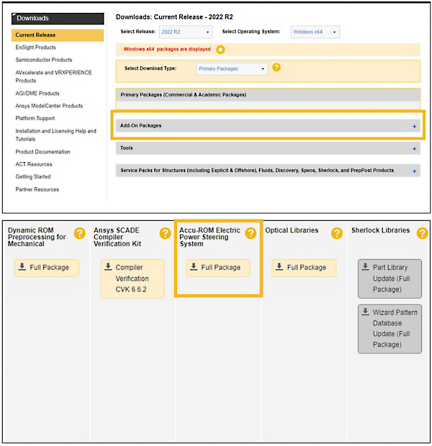This screenshot has height=446, width=432.
Task: Click the info icon next to Windows x64 notice
Action: point(220,49)
